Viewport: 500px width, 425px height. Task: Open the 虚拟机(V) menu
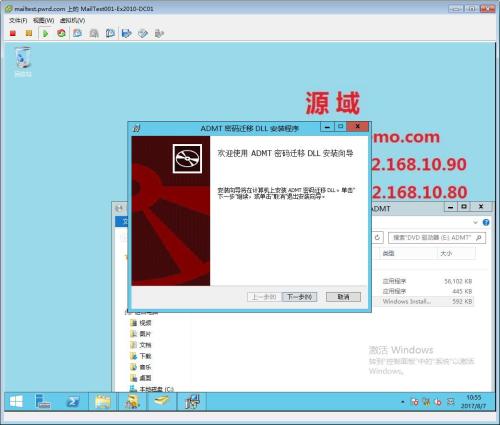[72, 21]
